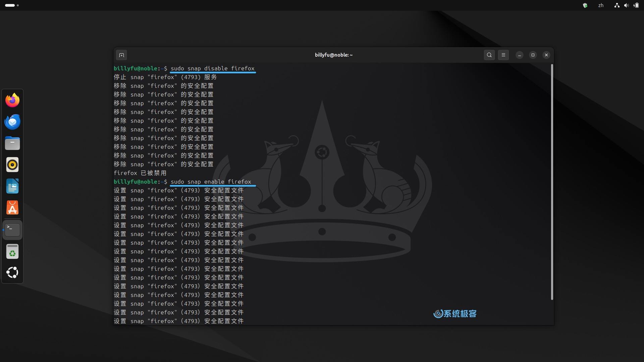This screenshot has height=362, width=644.
Task: Close the terminal window
Action: click(x=546, y=55)
